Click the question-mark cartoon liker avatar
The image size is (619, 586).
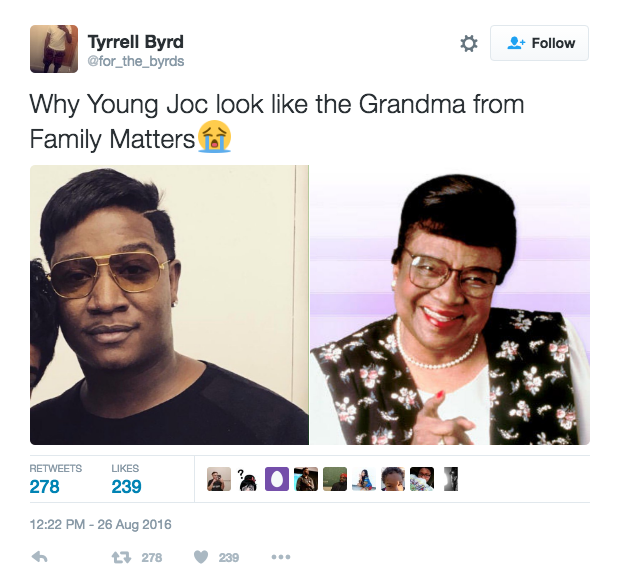click(x=248, y=479)
